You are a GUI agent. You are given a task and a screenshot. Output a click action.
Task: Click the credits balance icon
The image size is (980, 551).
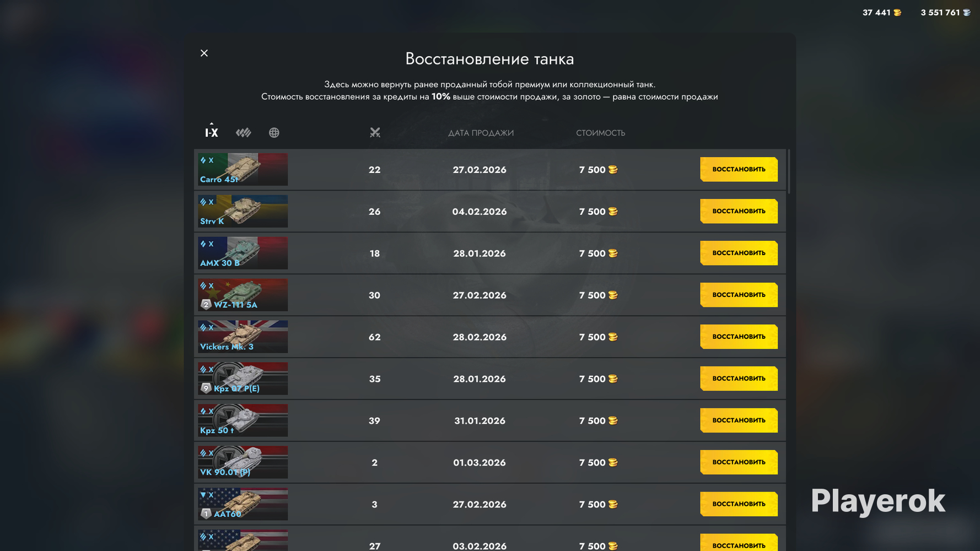click(x=966, y=13)
